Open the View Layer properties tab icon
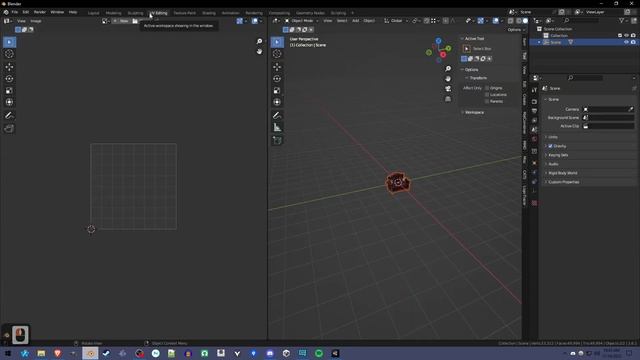 tap(534, 120)
